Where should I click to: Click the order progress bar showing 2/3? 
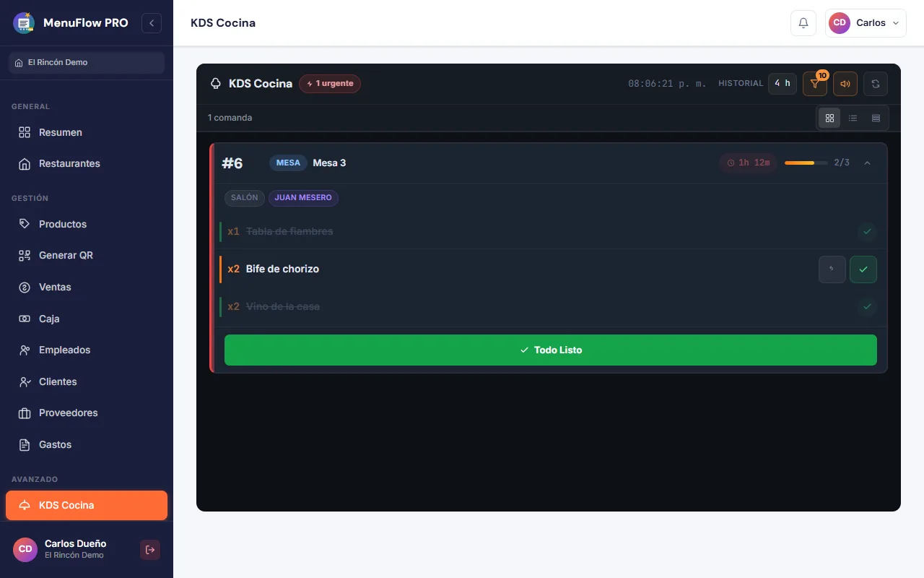[x=806, y=163]
